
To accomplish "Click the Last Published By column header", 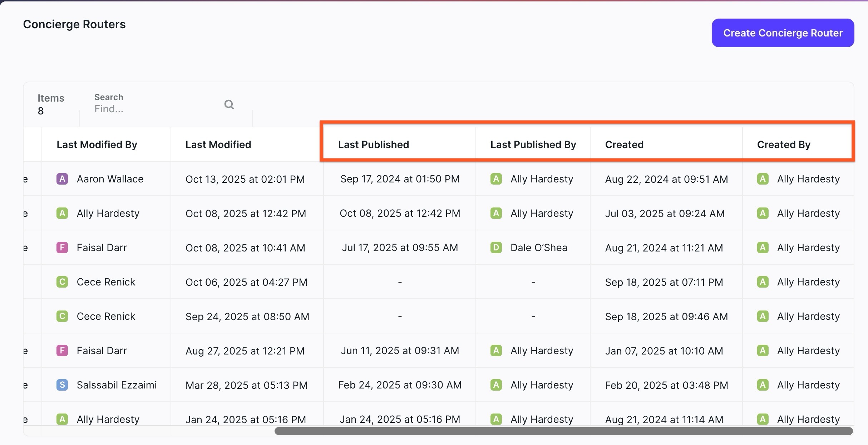I will [x=533, y=145].
